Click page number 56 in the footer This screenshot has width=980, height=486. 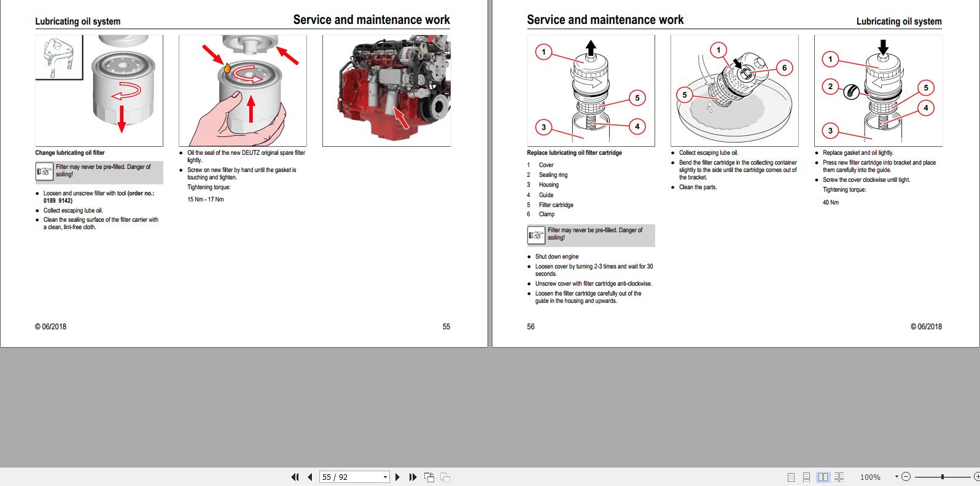click(x=531, y=327)
